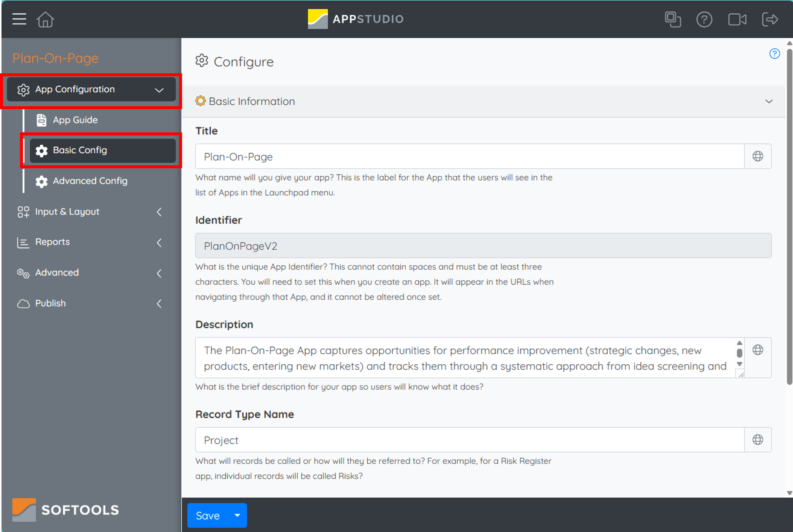Go to the home icon
Viewport: 793px width, 532px height.
[46, 19]
